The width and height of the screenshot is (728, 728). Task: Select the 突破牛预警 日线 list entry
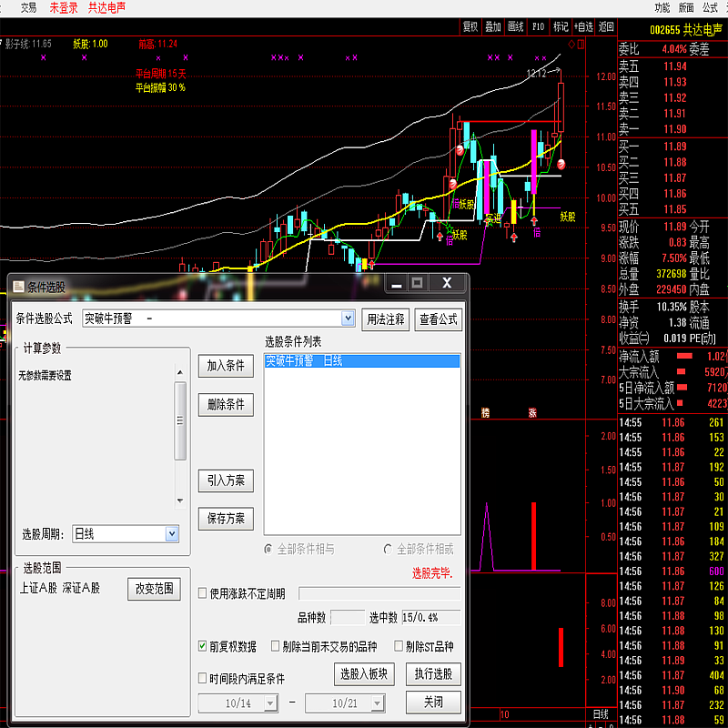(x=361, y=361)
